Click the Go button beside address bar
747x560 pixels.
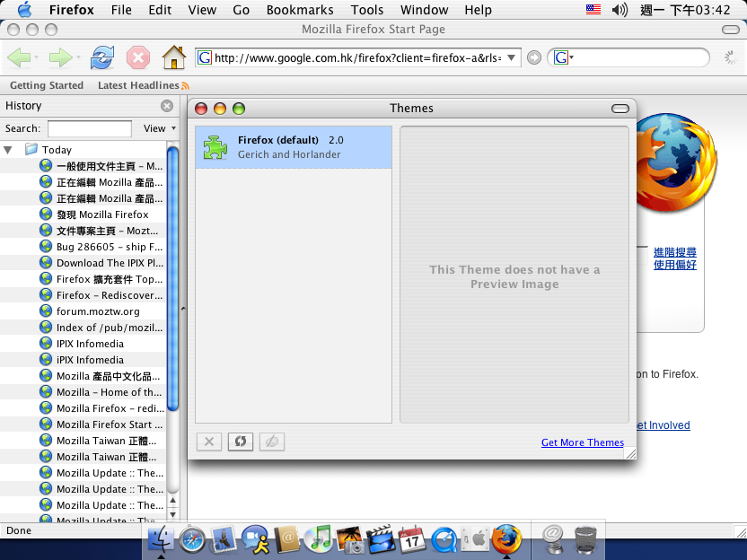(x=534, y=58)
